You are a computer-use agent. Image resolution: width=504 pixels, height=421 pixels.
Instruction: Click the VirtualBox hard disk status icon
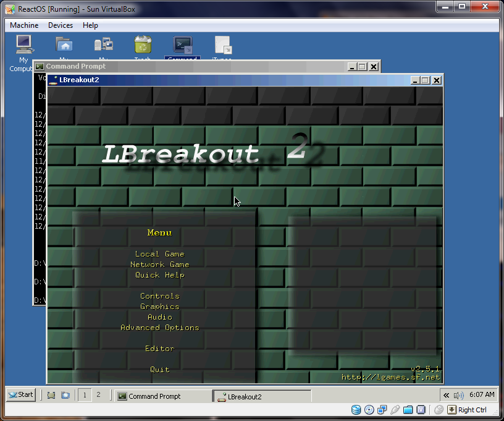pos(356,409)
